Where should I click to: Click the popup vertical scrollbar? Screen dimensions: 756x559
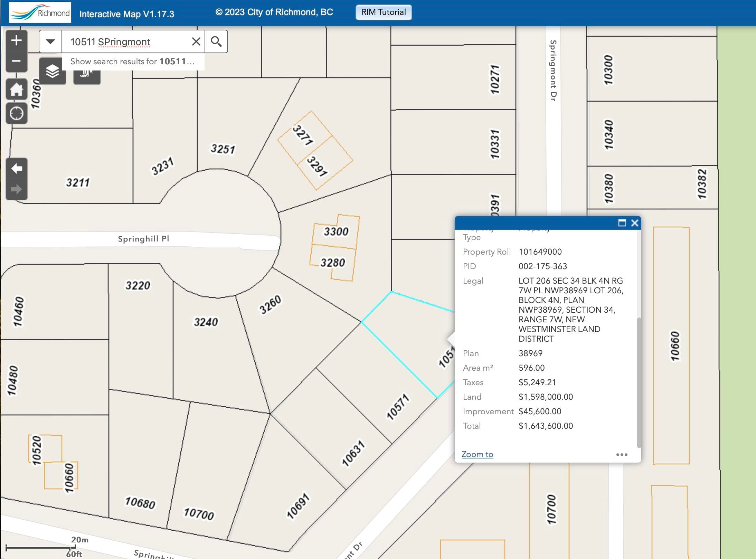(x=639, y=382)
